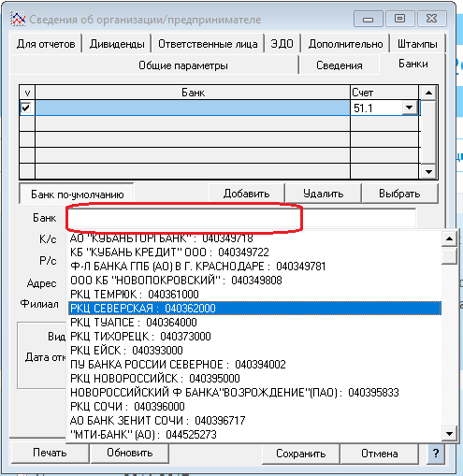The width and height of the screenshot is (463, 476).
Task: Click the Выбрать button
Action: [x=399, y=194]
